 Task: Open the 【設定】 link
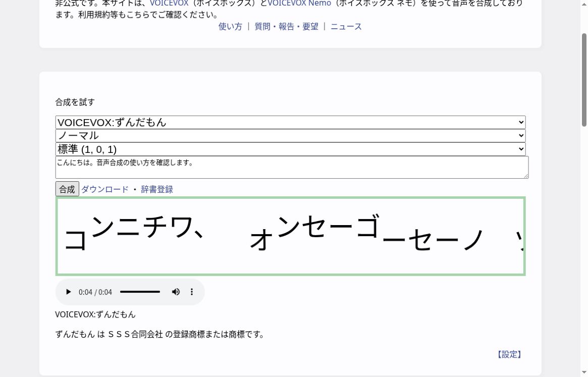coord(509,354)
